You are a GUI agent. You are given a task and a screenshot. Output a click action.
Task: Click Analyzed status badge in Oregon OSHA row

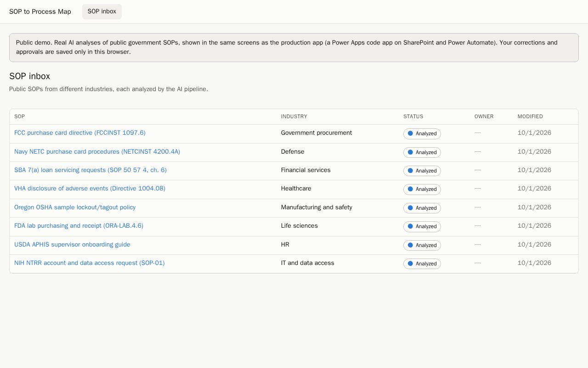(422, 208)
